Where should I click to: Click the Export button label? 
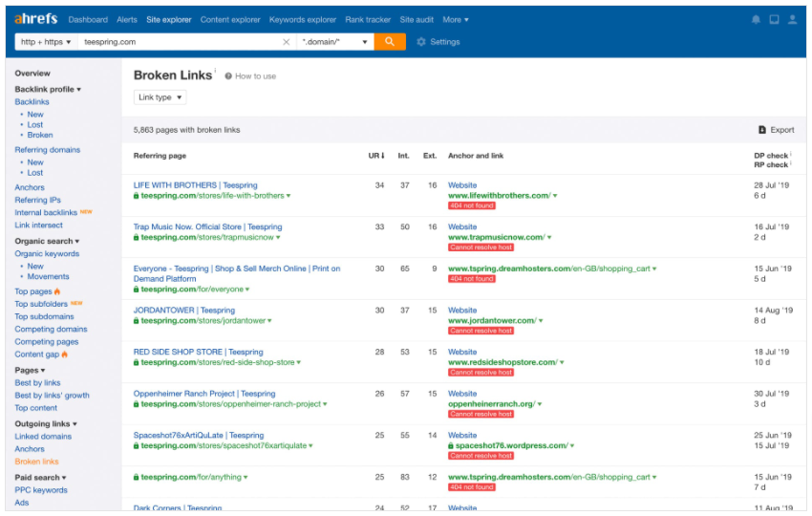pyautogui.click(x=782, y=130)
